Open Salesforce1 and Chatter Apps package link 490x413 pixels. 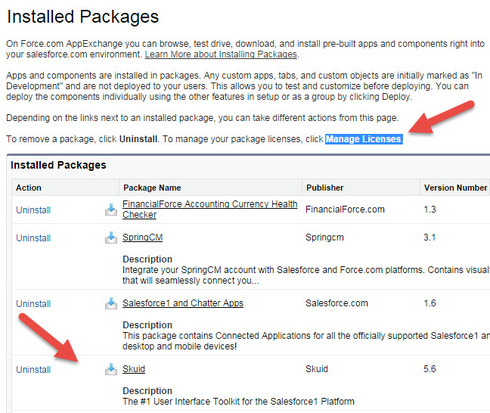[x=183, y=303]
